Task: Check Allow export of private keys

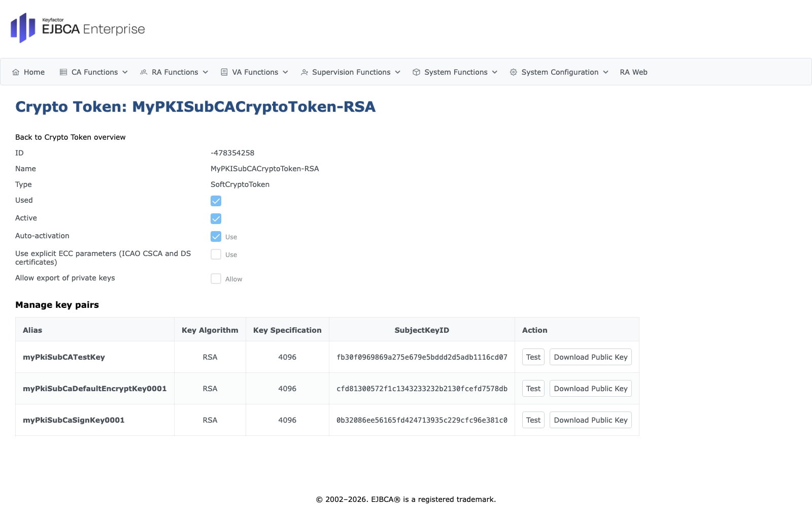Action: [216, 278]
